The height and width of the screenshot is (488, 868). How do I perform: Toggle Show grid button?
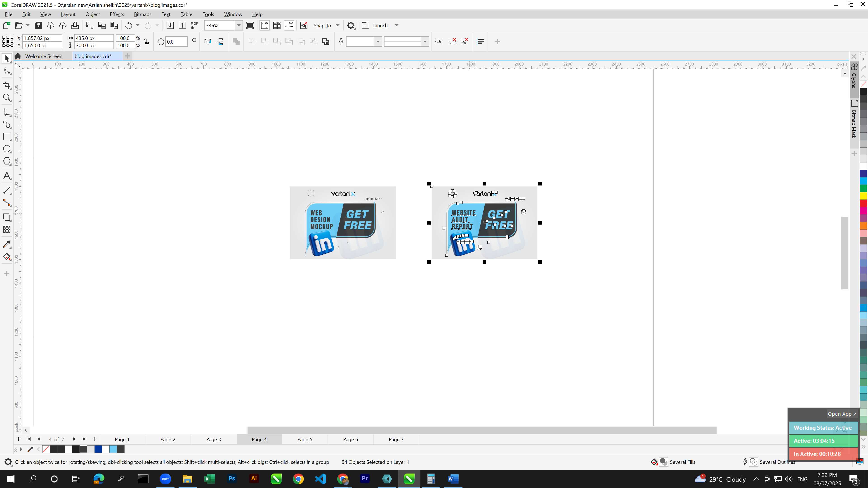277,26
